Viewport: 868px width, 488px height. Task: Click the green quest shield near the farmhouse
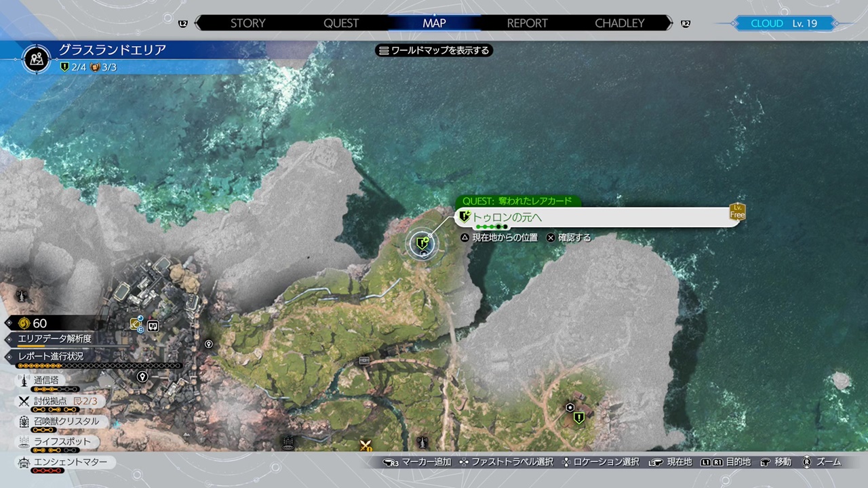578,418
